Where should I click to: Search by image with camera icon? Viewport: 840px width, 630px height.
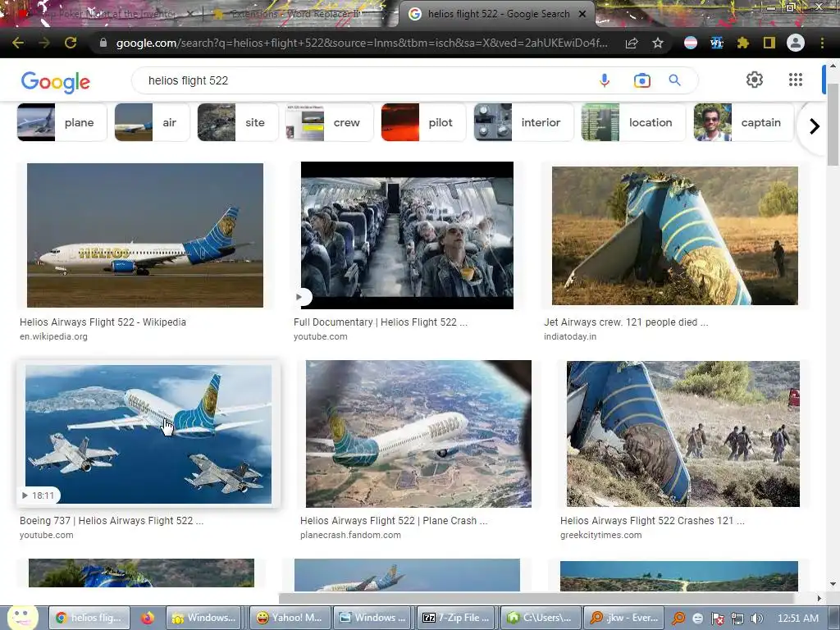(641, 80)
